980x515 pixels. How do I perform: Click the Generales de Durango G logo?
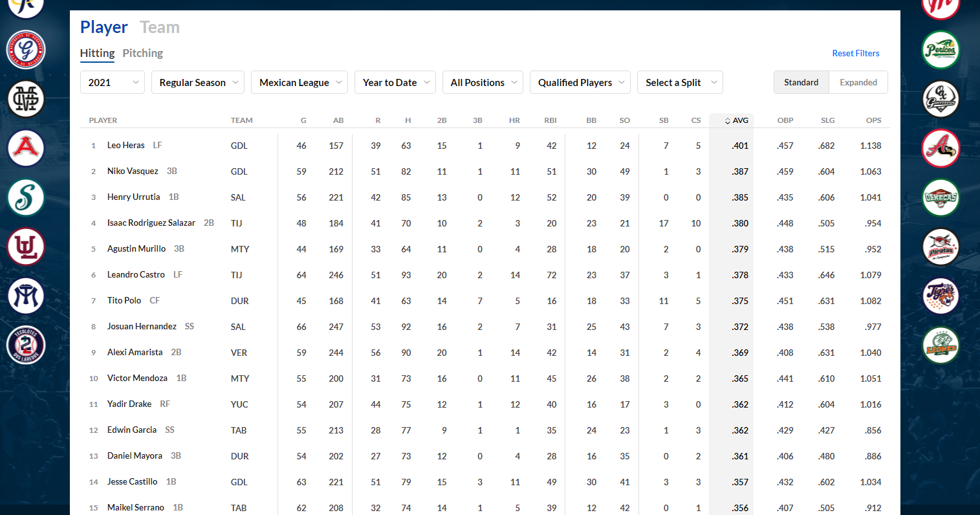26,50
